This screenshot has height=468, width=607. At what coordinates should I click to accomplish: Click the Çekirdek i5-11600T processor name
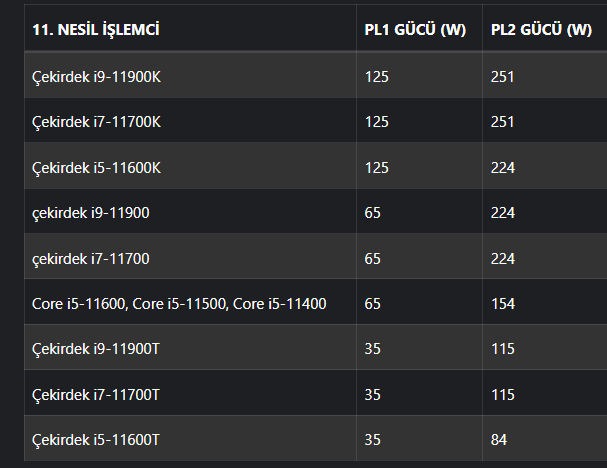(96, 440)
